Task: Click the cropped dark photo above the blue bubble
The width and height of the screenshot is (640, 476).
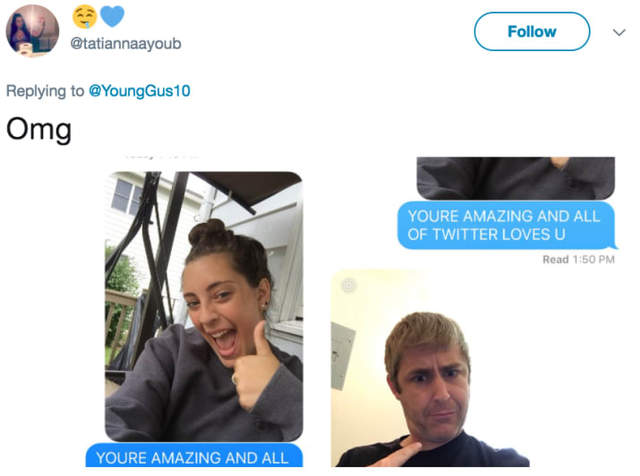Action: pos(515,178)
